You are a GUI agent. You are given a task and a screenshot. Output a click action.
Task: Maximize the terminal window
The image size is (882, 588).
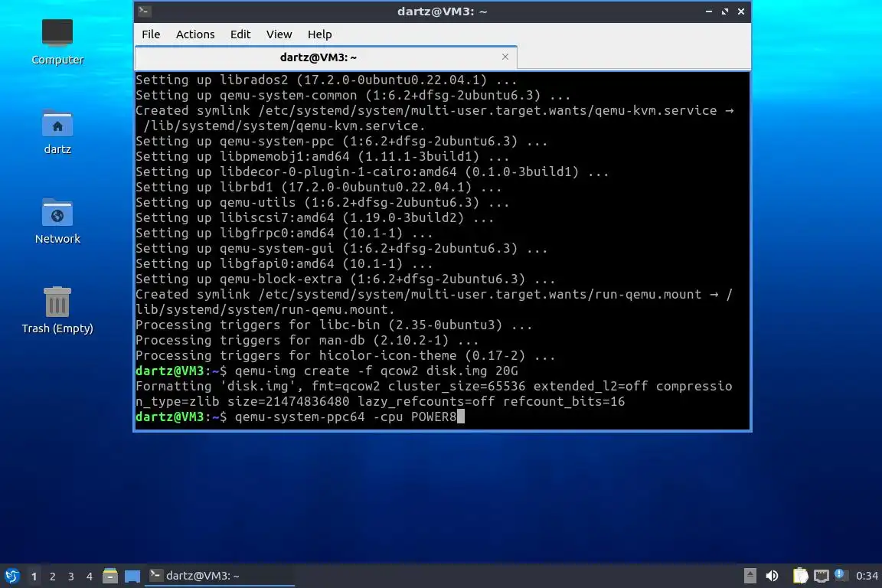click(725, 11)
